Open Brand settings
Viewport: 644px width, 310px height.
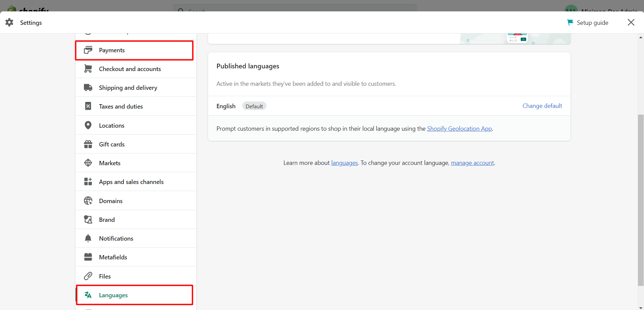[136, 220]
